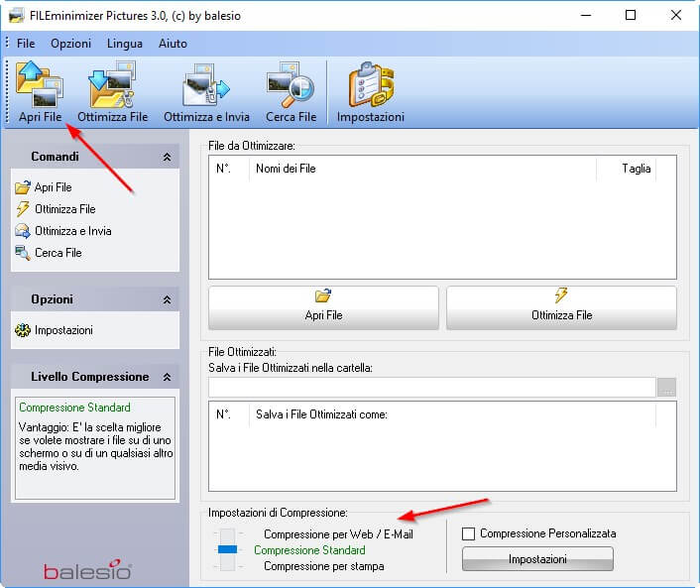Click the Taglia column header
Viewport: 700px width, 588px height.
[x=626, y=169]
